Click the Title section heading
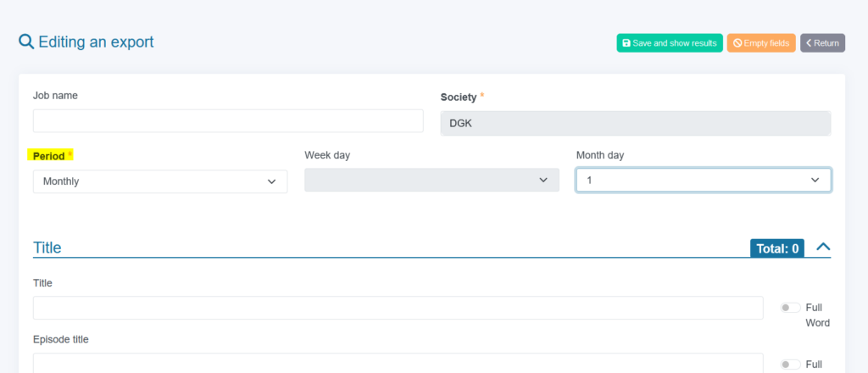This screenshot has width=868, height=373. pyautogui.click(x=47, y=248)
